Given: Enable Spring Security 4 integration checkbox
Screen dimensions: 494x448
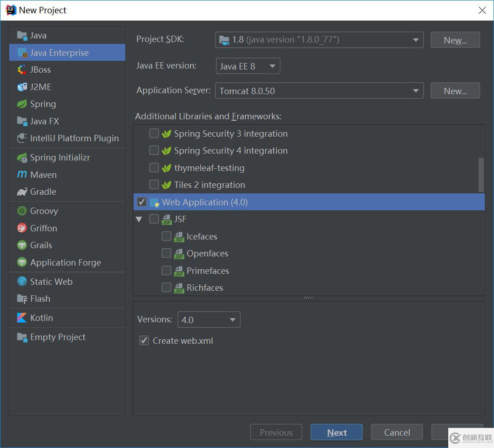Looking at the screenshot, I should (x=154, y=150).
